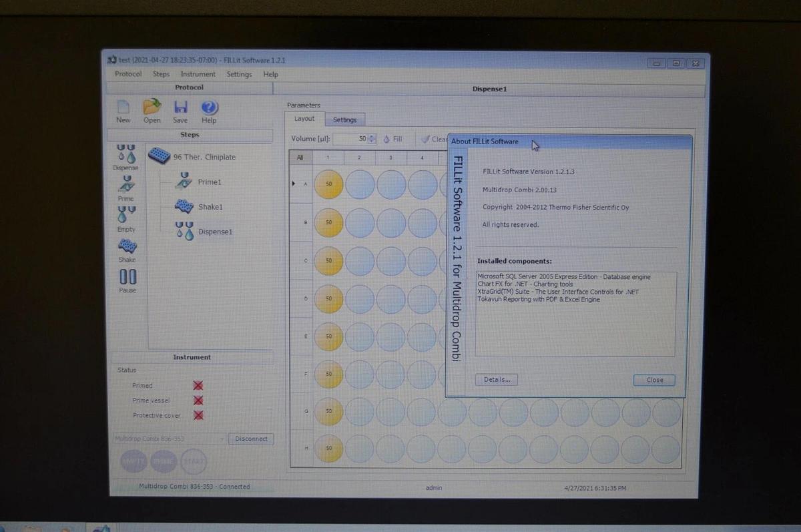Image resolution: width=801 pixels, height=532 pixels.
Task: Click the Volume spinner arrows
Action: [372, 139]
